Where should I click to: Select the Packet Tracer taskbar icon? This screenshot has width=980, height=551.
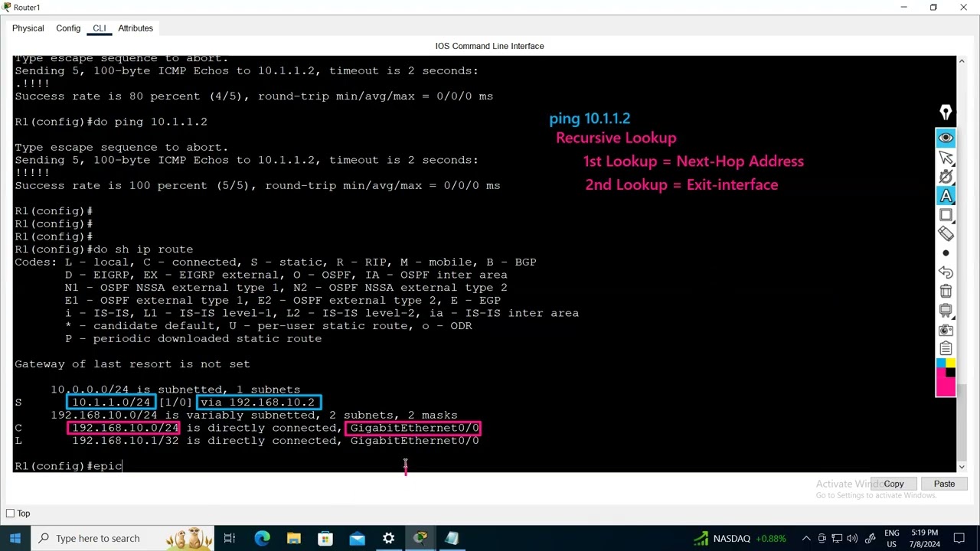pos(420,538)
